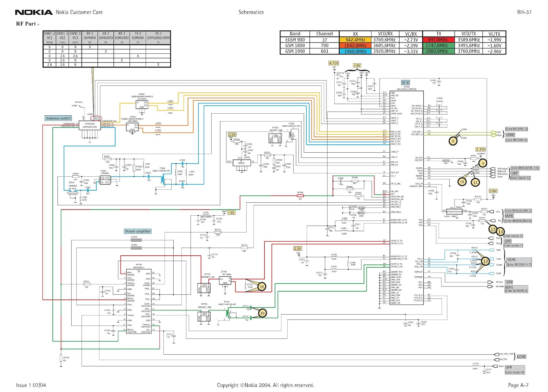Click the 'RF IC' label
Viewport: 548px width, 392px height.
pyautogui.click(x=405, y=83)
